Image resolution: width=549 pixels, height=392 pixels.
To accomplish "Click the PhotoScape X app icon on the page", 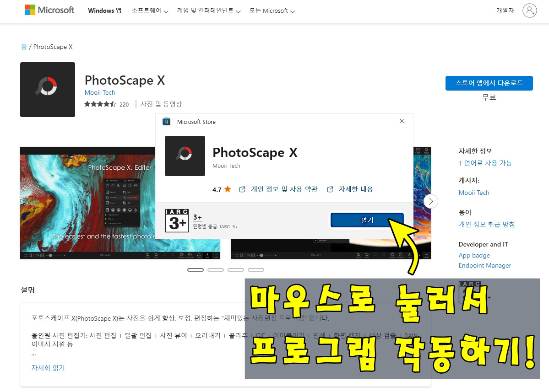I will pos(48,90).
